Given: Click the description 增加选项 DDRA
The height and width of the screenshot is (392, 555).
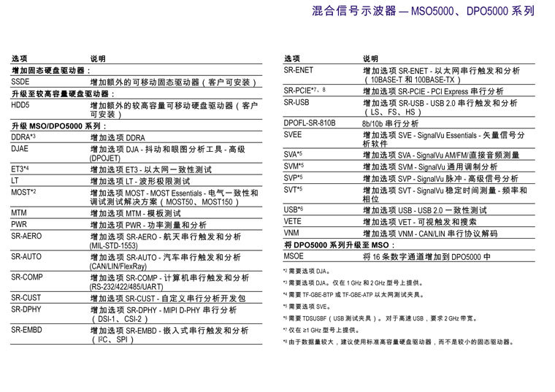Looking at the screenshot, I should (118, 138).
